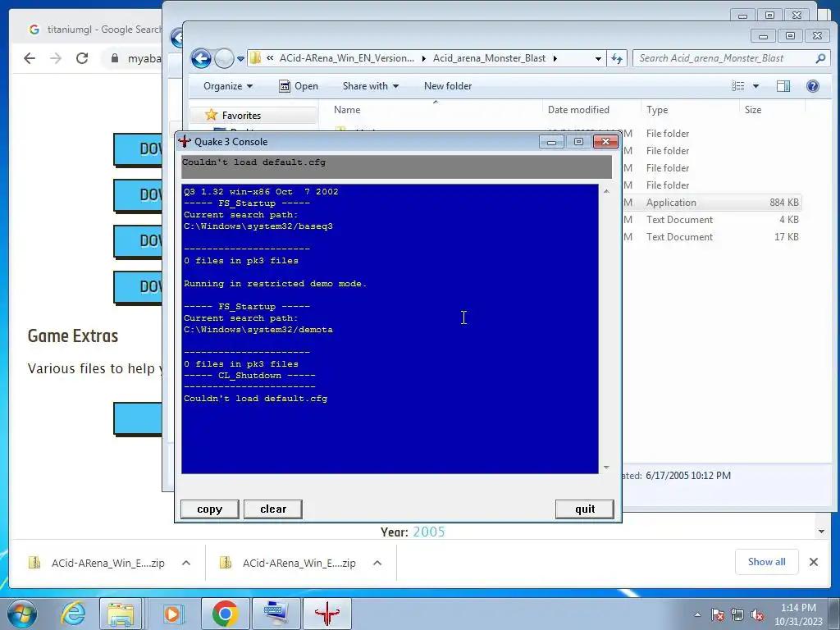This screenshot has width=840, height=630.
Task: Select the 17 KB Text Document row
Action: pyautogui.click(x=713, y=237)
